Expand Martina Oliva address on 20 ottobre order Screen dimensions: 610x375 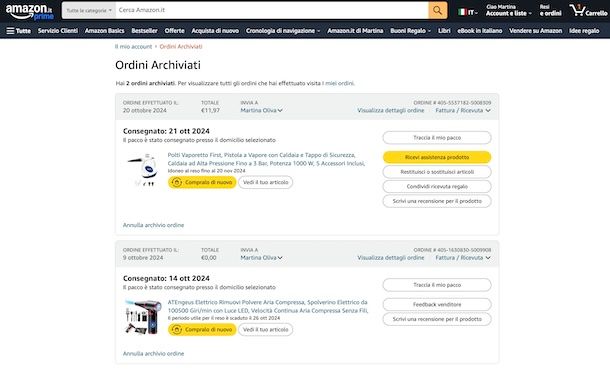pos(261,110)
